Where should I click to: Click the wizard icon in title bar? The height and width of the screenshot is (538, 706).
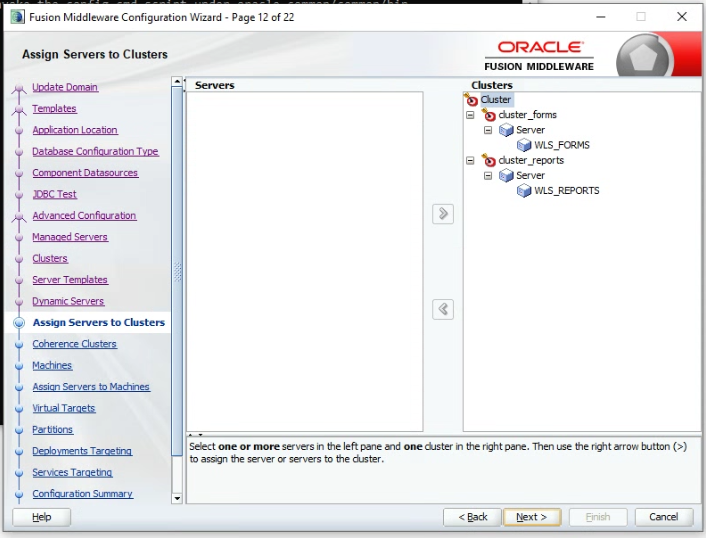pos(18,17)
